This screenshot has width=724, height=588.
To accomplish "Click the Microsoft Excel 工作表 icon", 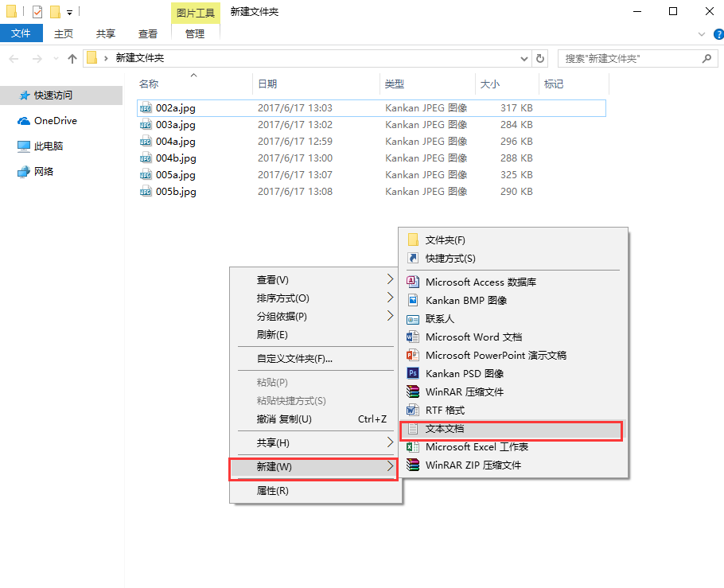I will [x=415, y=447].
